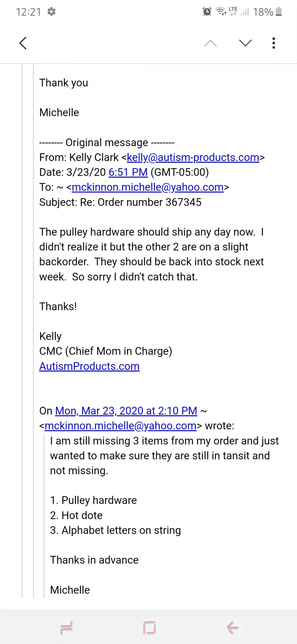Tap the "Pulley hardware" list item text
Image resolution: width=297 pixels, height=644 pixels.
99,500
